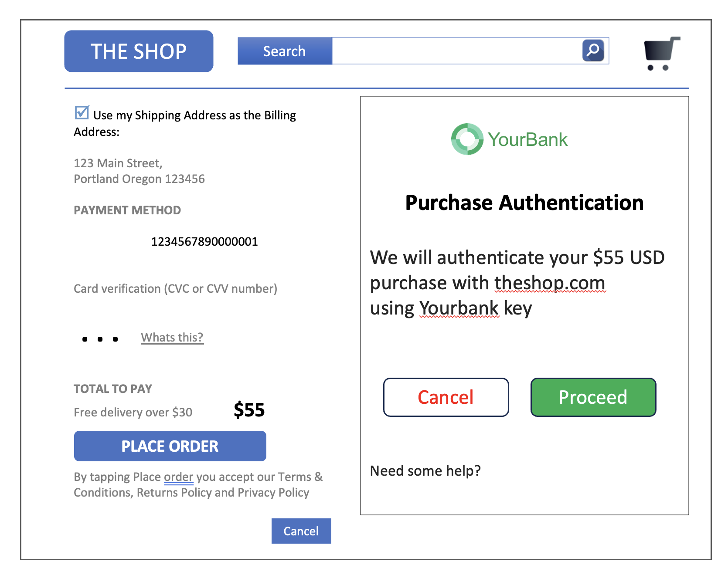
Task: Click the magnifying glass search icon
Action: pyautogui.click(x=593, y=51)
